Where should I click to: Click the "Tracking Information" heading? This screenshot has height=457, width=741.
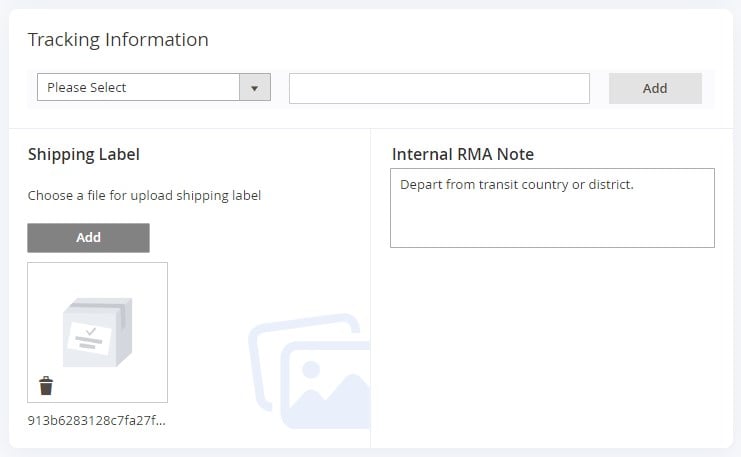[x=118, y=40]
